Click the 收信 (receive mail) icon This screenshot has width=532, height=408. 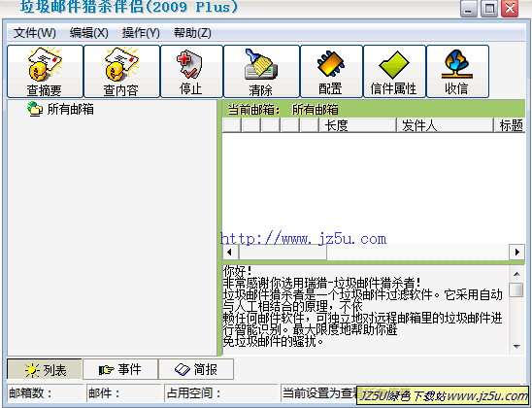coord(457,71)
